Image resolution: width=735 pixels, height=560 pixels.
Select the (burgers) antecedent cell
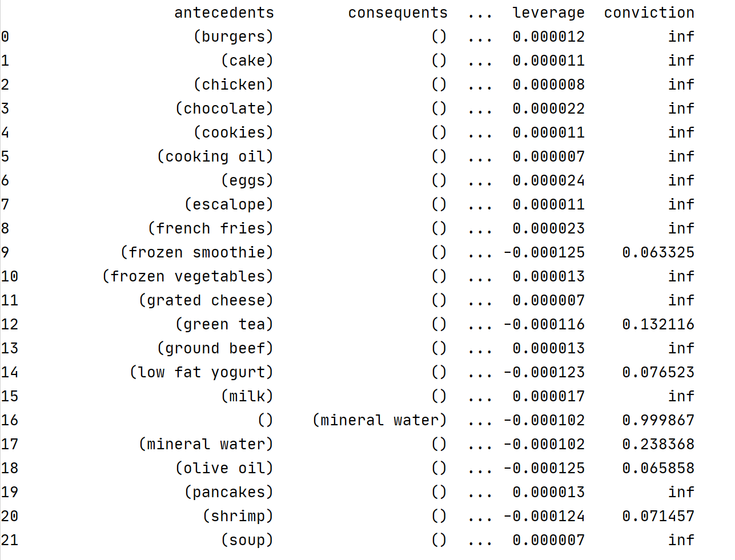tap(233, 37)
